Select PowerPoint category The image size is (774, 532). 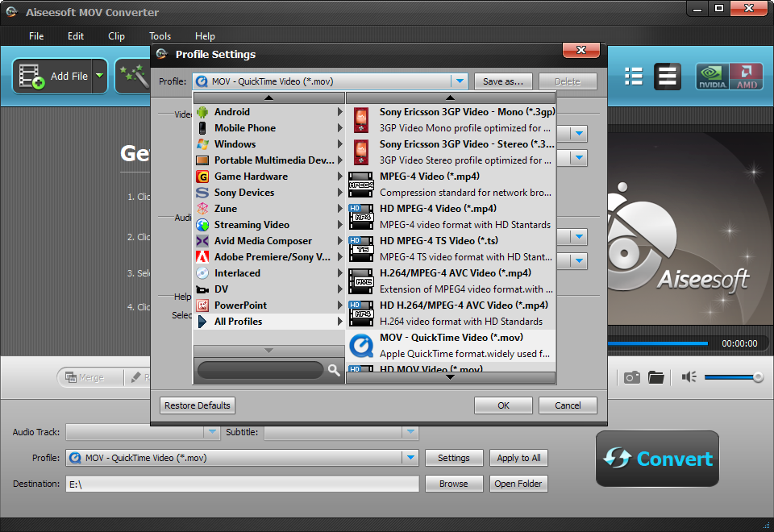pos(269,305)
